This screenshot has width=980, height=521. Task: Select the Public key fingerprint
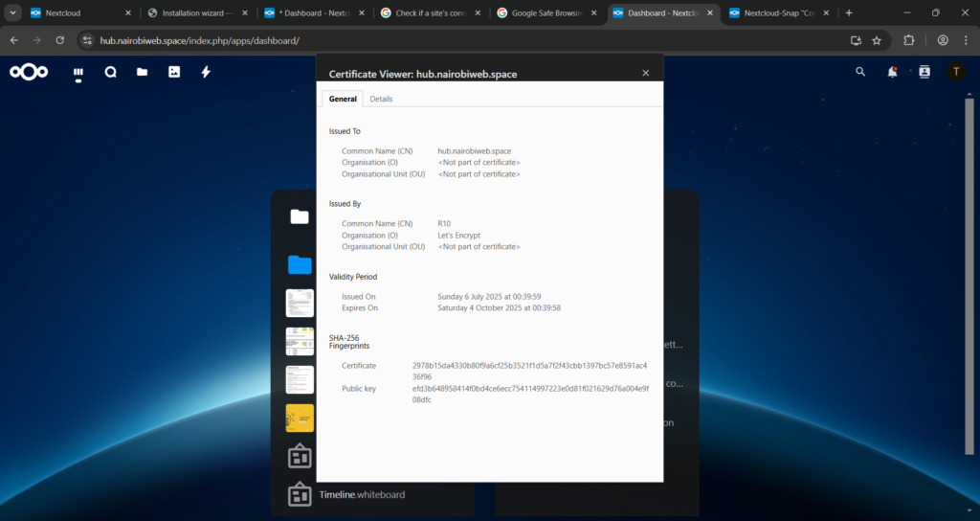530,394
